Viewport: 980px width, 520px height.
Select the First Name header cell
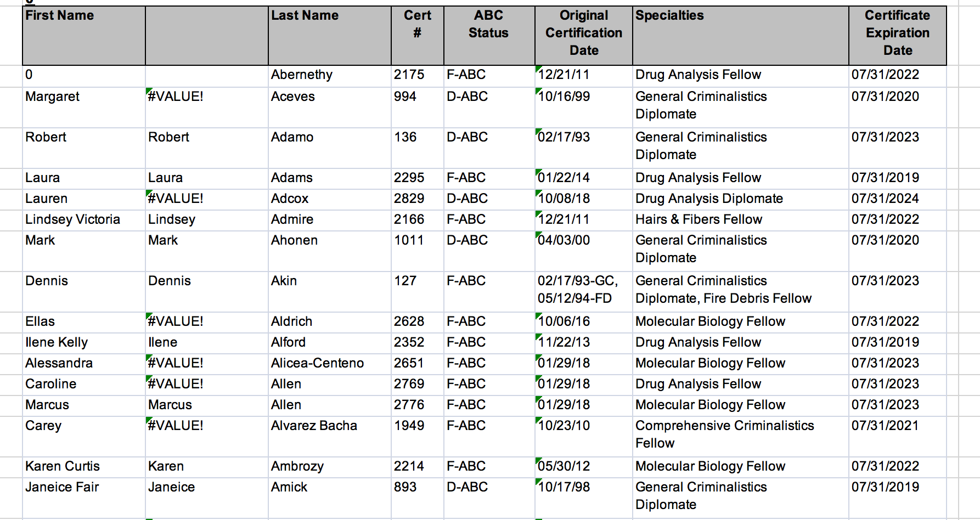point(84,36)
